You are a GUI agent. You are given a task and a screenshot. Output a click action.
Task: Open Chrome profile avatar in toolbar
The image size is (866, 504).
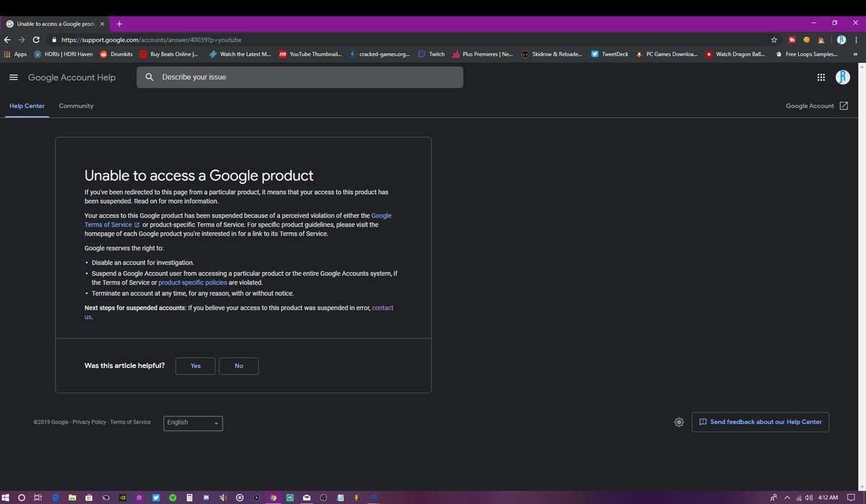point(841,40)
